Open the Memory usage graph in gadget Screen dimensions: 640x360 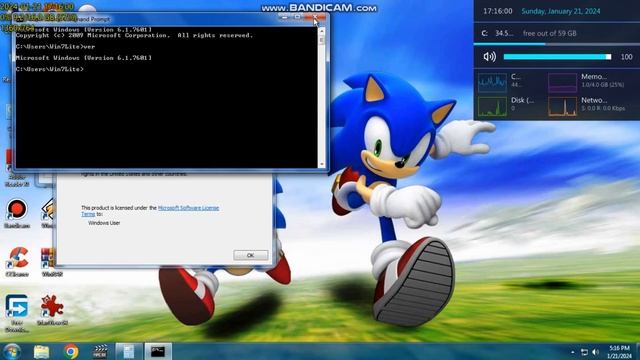[x=562, y=83]
